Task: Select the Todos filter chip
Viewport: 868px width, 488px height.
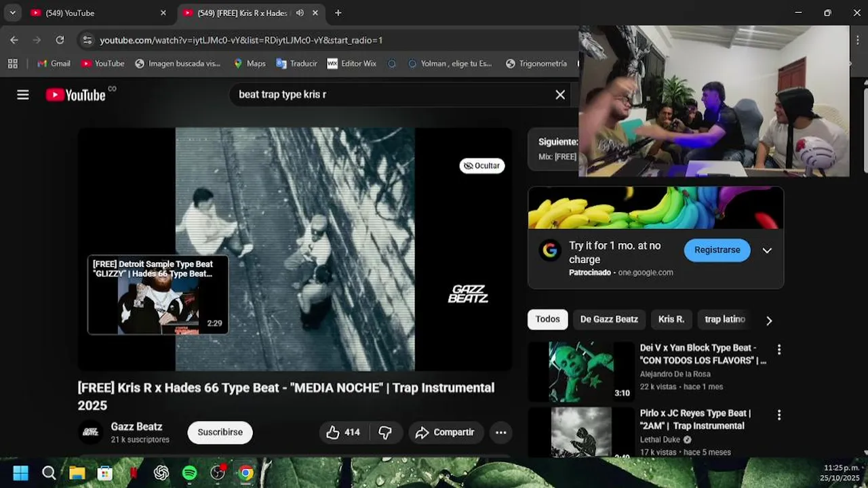Action: [548, 319]
